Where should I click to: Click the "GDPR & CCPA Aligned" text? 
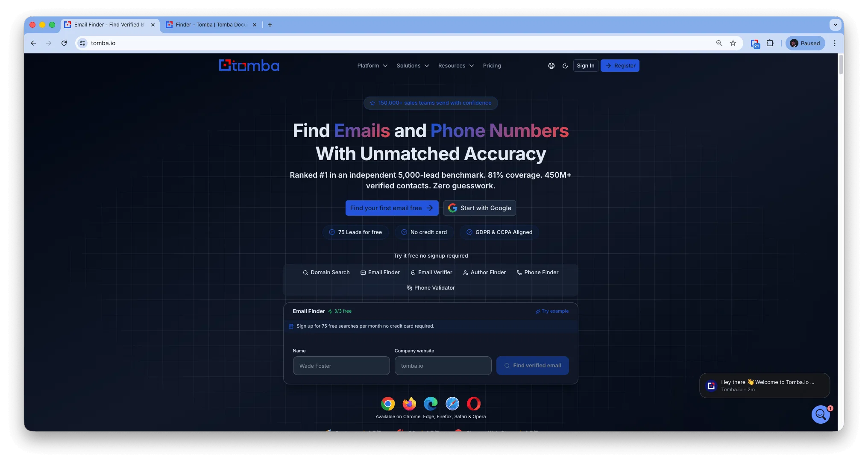[x=504, y=232]
